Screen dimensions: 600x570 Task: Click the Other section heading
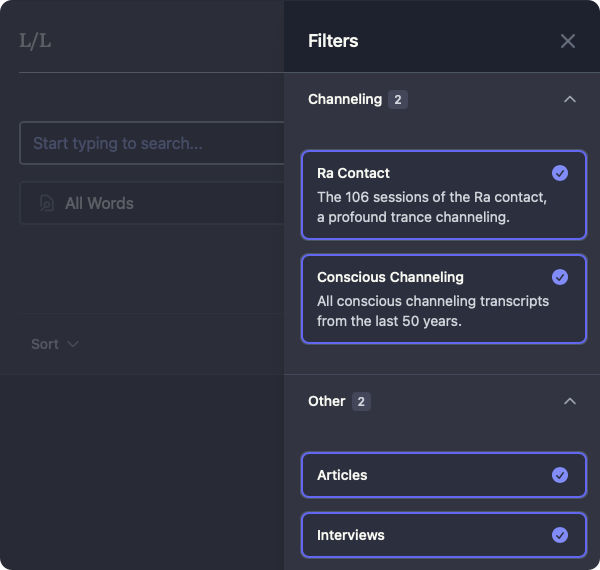(327, 401)
